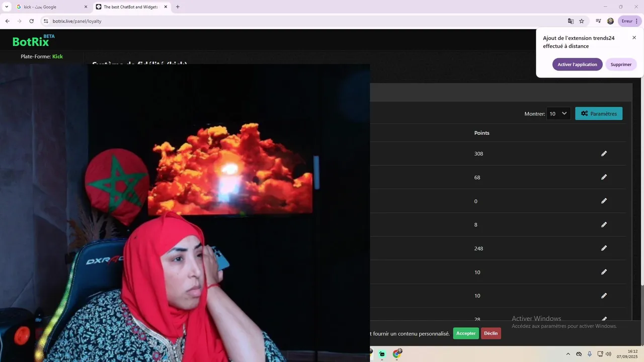Switch to the 'kick - Google' tab
Image resolution: width=644 pixels, height=362 pixels.
coord(51,7)
